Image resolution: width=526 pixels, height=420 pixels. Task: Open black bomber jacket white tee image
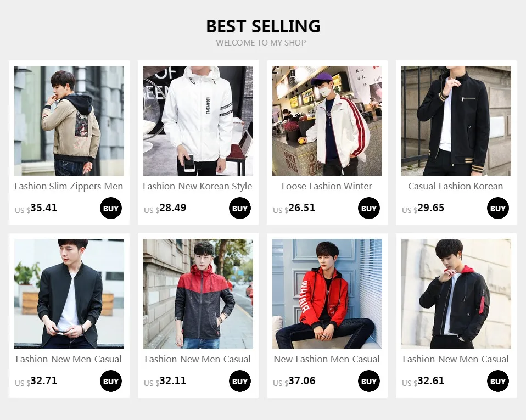pos(69,294)
